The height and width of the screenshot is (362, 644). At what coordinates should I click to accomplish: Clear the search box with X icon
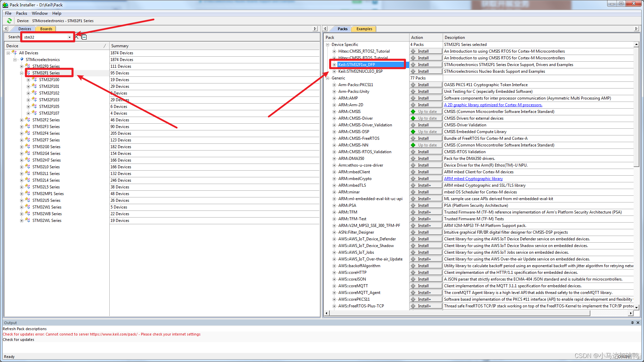[x=77, y=37]
